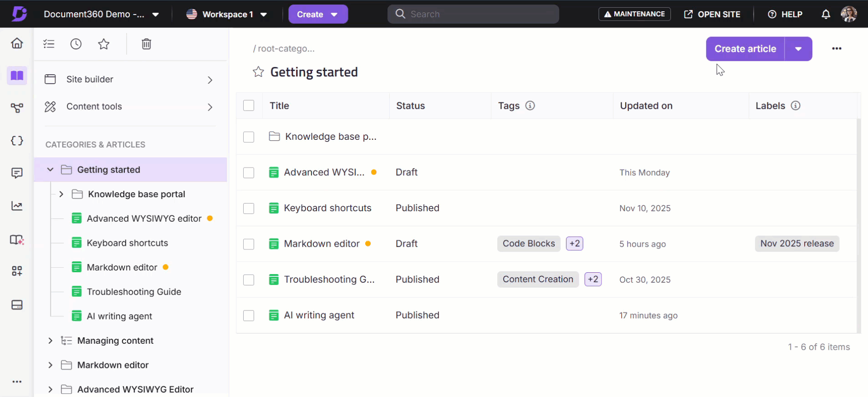868x397 pixels.
Task: Open the Home icon in left sidebar
Action: tap(17, 43)
